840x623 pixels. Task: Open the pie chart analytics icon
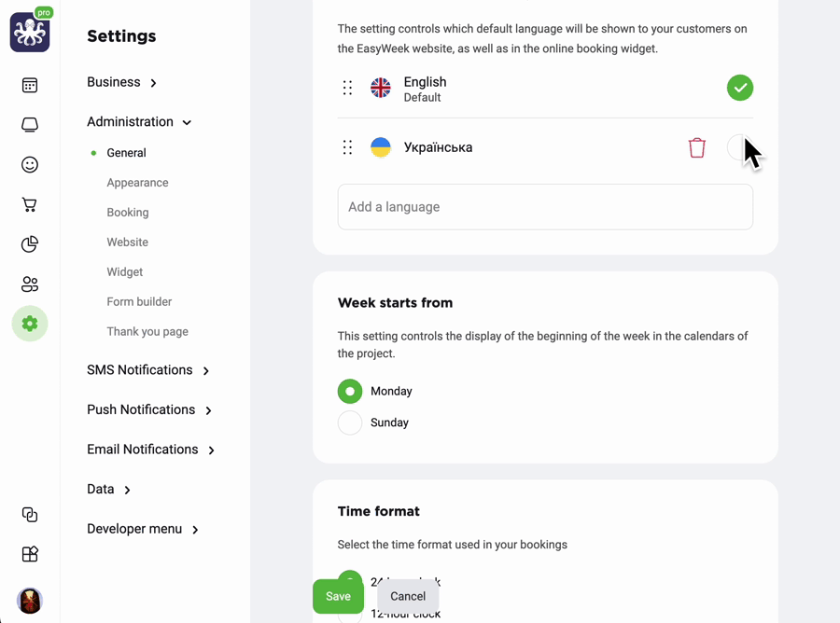point(30,244)
